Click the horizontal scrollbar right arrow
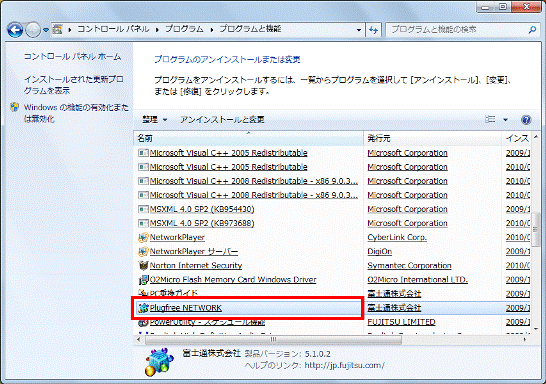 (x=525, y=339)
